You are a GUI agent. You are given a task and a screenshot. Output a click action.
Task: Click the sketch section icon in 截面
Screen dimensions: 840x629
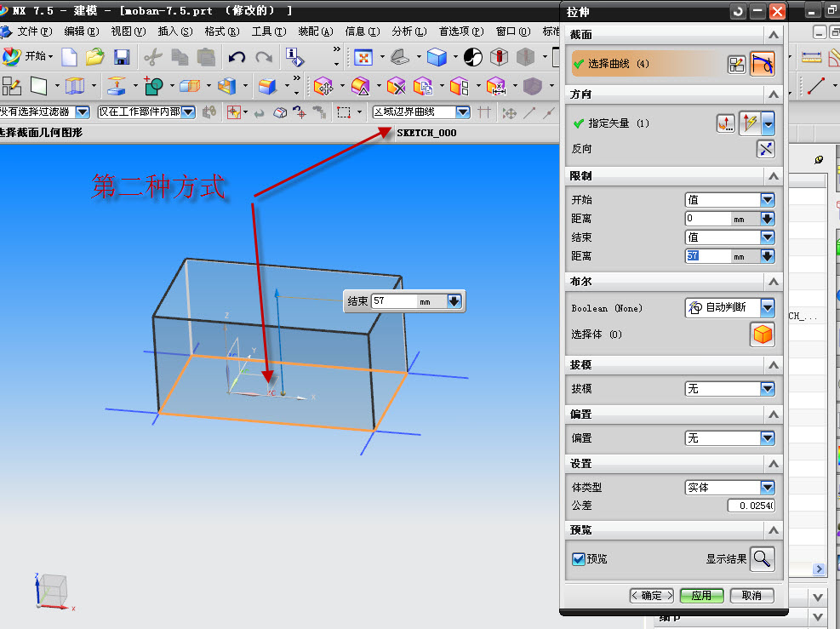pyautogui.click(x=737, y=65)
